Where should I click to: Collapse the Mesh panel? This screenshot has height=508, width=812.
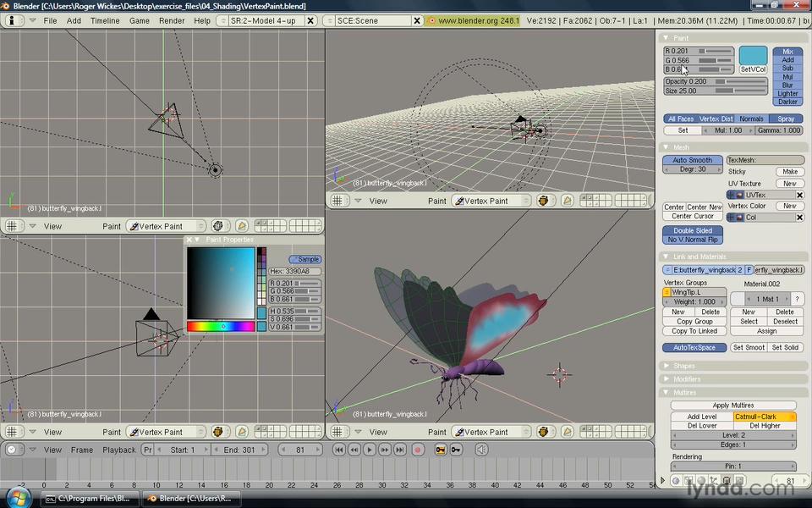pyautogui.click(x=666, y=147)
